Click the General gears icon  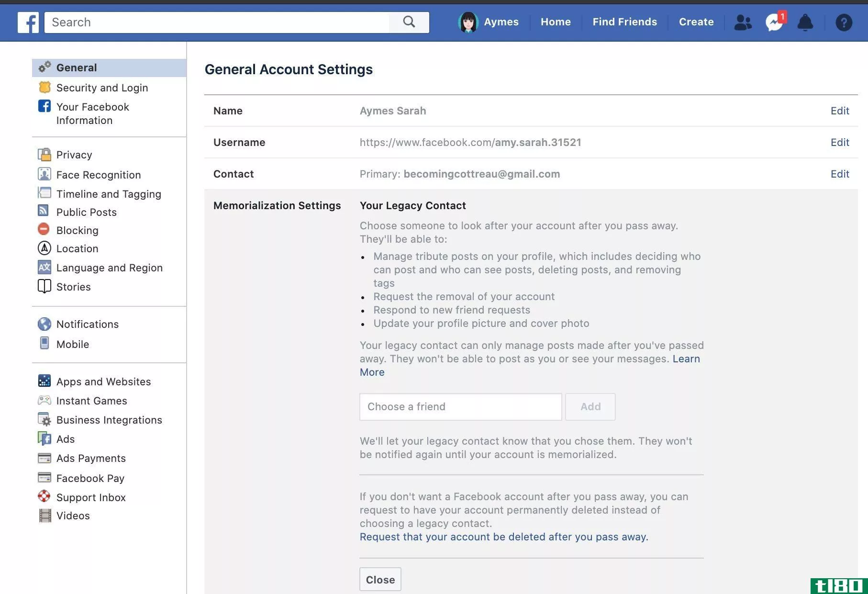click(45, 67)
